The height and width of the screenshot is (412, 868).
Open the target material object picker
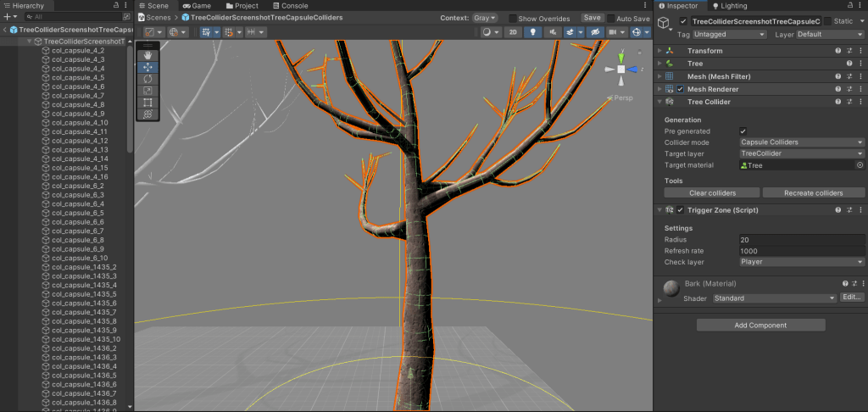860,165
